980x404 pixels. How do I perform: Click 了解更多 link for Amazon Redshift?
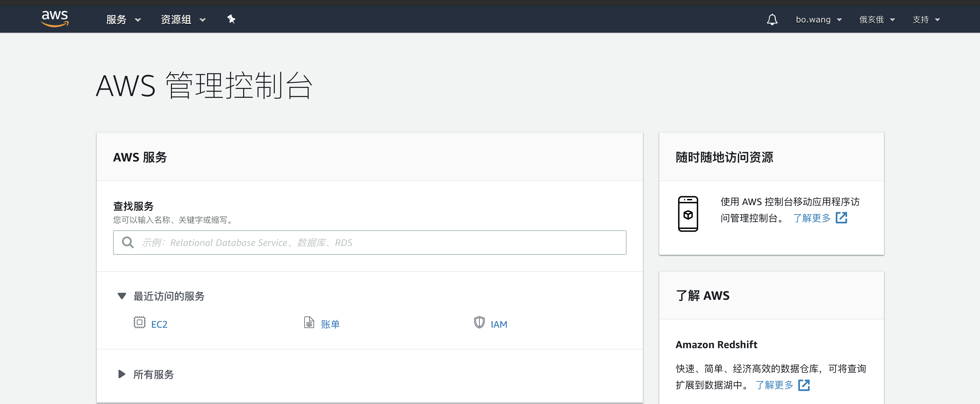tap(774, 385)
